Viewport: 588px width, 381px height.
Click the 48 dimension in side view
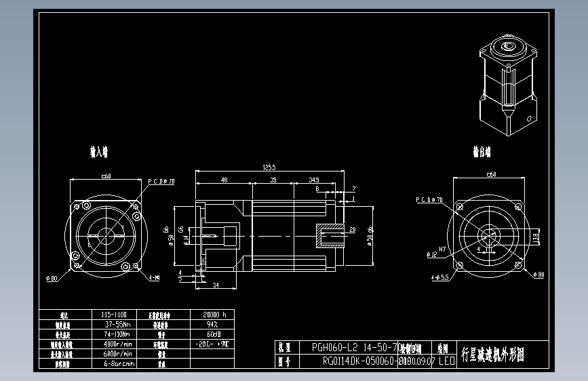click(x=224, y=180)
